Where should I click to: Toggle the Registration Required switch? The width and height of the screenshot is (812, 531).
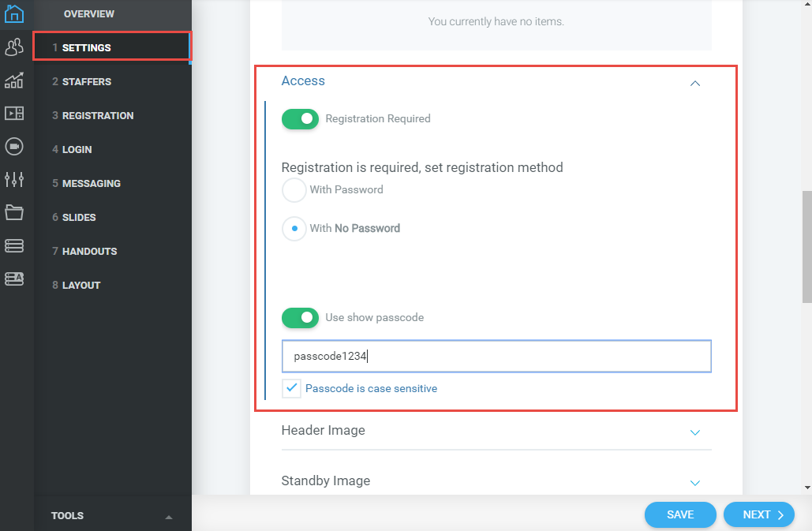[x=300, y=119]
